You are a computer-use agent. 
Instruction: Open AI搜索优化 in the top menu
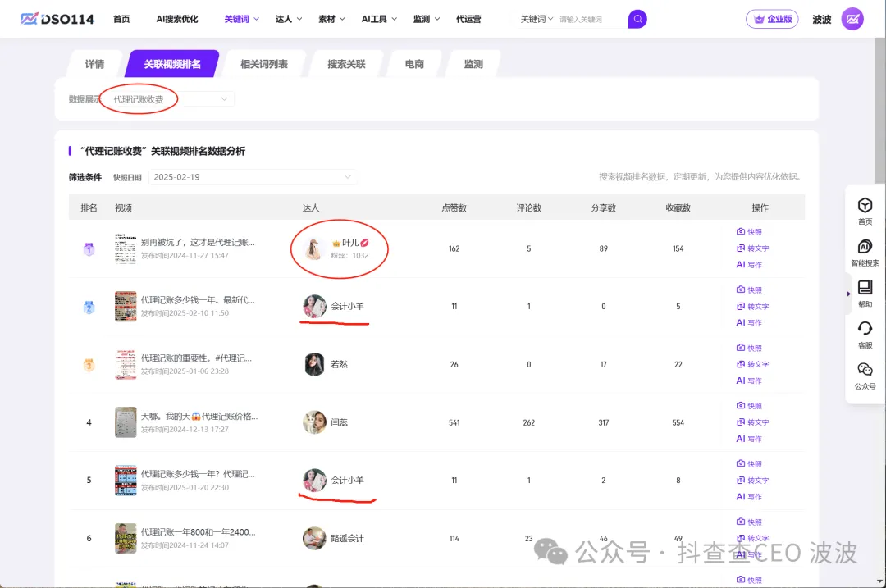point(177,19)
